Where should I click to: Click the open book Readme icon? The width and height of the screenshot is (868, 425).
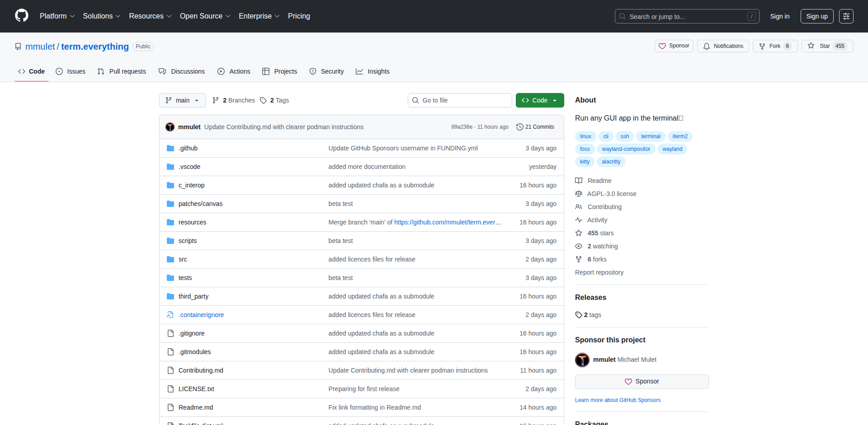(x=579, y=181)
